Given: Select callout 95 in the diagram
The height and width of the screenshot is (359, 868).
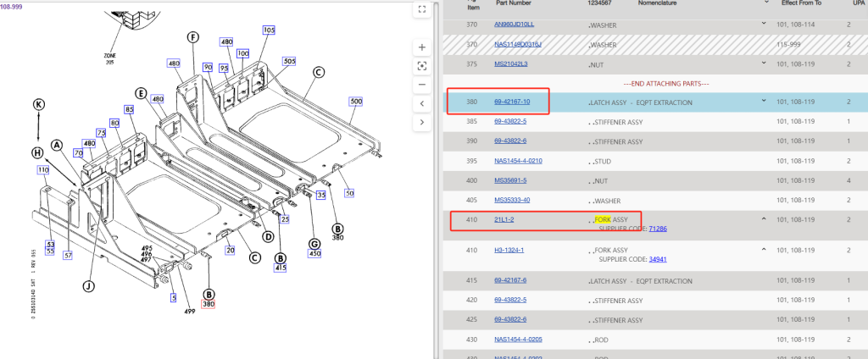Looking at the screenshot, I should 224,68.
